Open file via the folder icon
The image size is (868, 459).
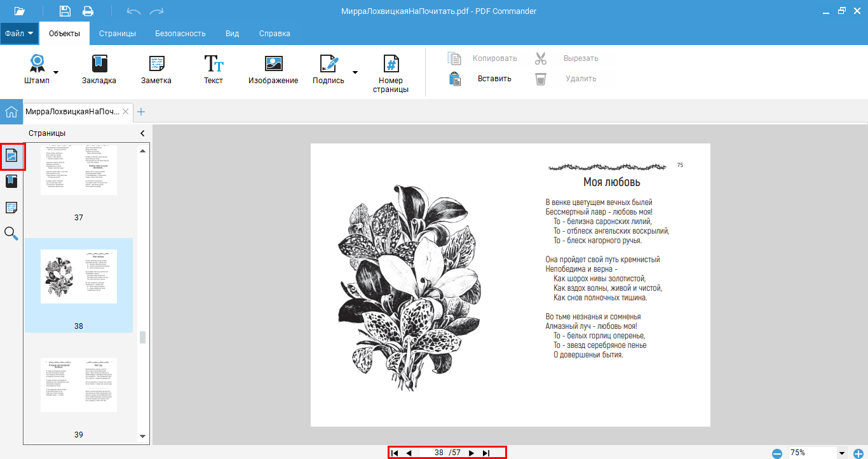click(19, 11)
